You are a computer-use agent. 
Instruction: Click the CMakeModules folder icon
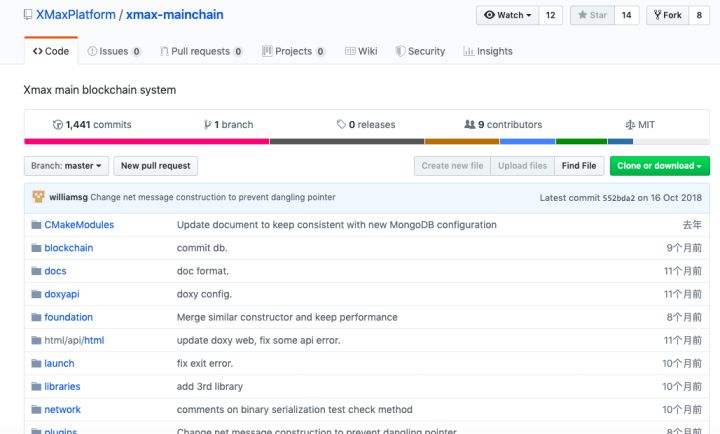(36, 225)
